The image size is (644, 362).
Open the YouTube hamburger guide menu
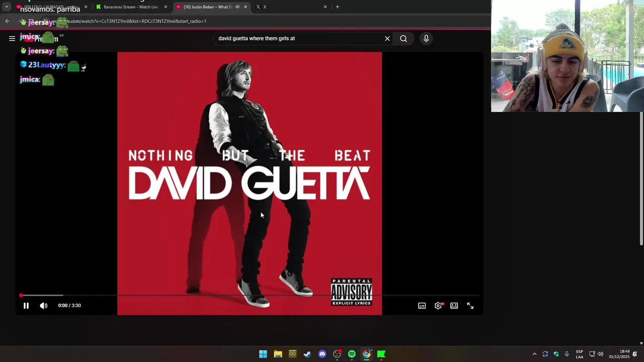point(12,39)
